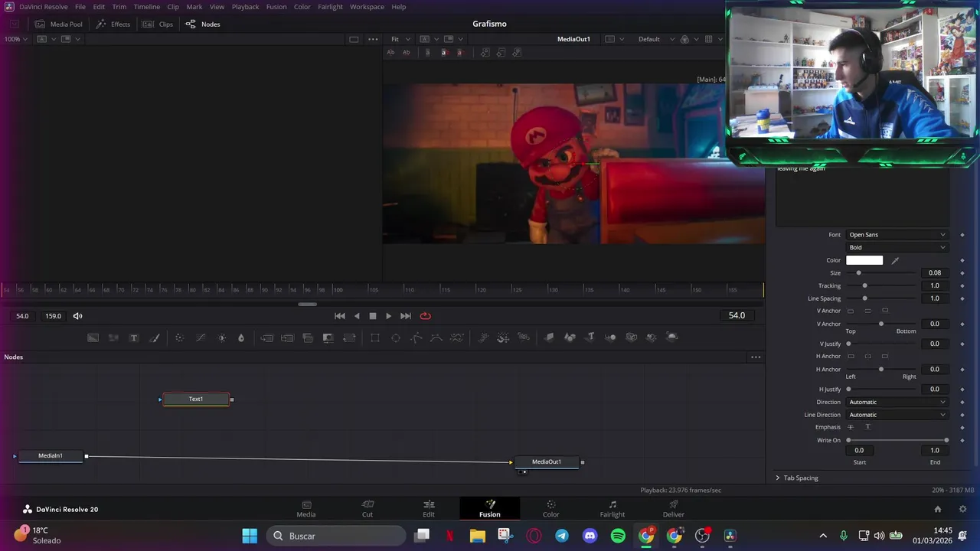This screenshot has width=980, height=551.
Task: Add a Paint node from the toolbar
Action: point(155,337)
